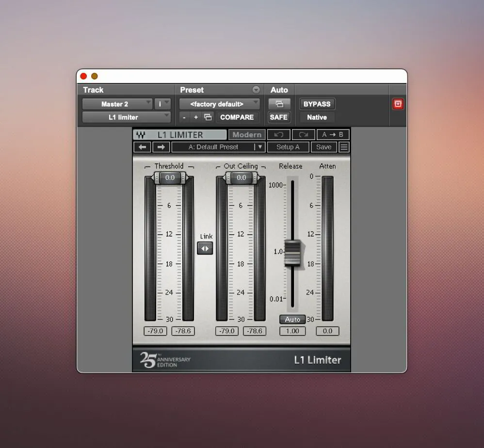Open the Master 2 track selector
Viewport: 484px width, 448px height.
pyautogui.click(x=117, y=104)
